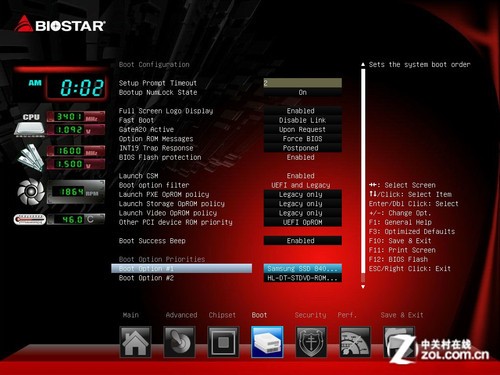Viewport: 500px width, 375px height.
Task: Click the temperature 46.0 C readout
Action: [x=76, y=219]
